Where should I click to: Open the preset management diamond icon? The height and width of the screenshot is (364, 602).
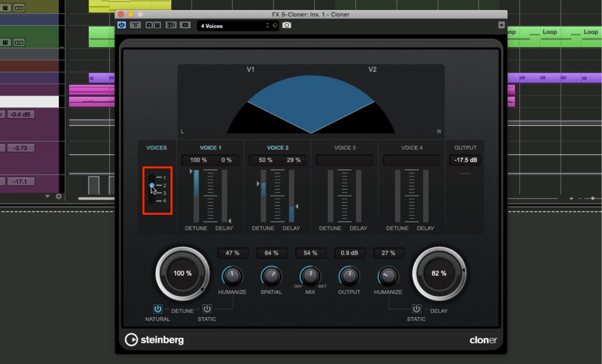click(x=275, y=26)
